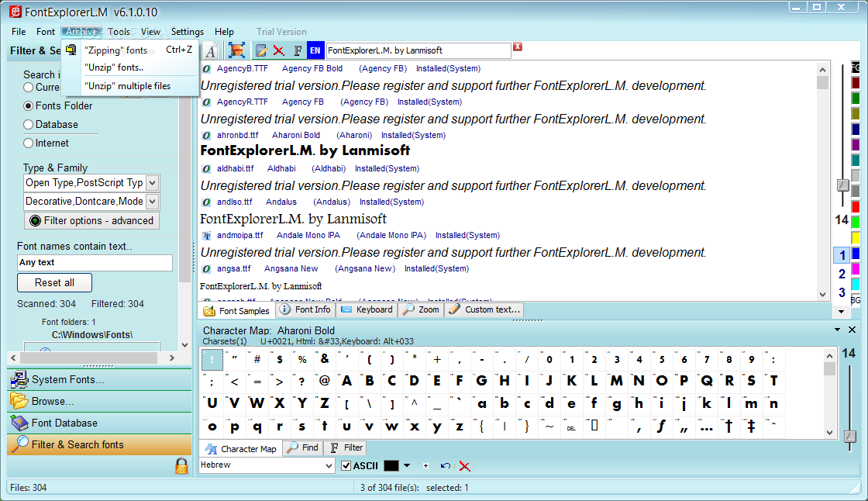The image size is (868, 501).
Task: Click the red X icon in character map toolbar
Action: (464, 466)
